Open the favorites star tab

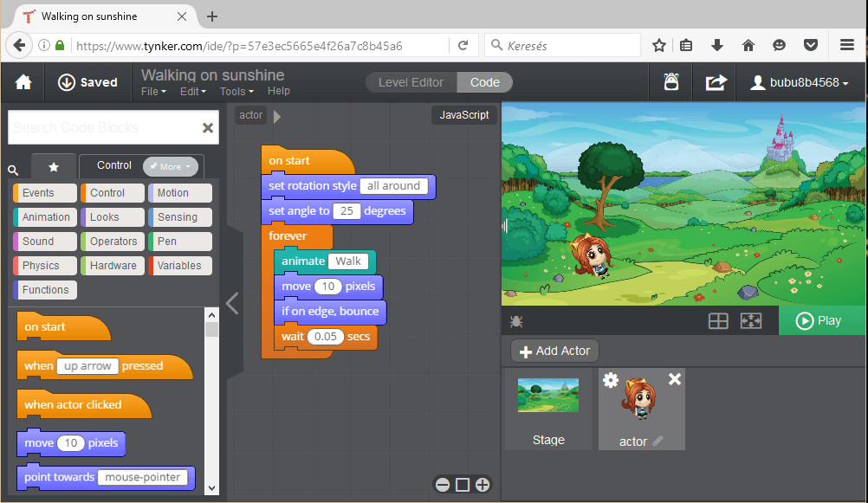54,166
